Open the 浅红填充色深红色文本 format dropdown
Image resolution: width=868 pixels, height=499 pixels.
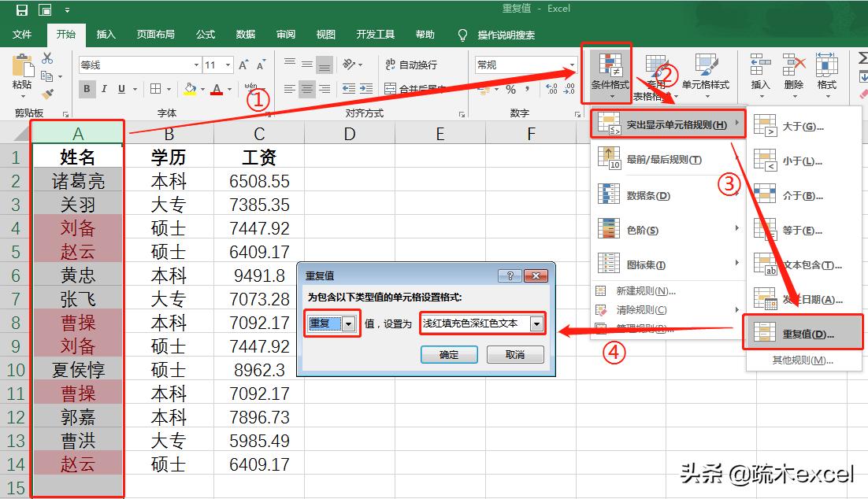coord(537,324)
